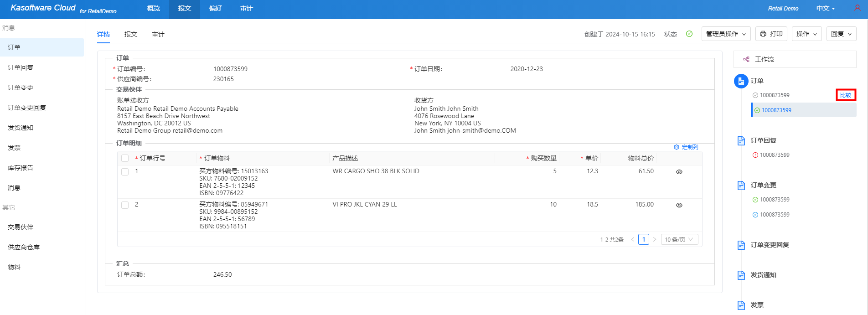Click the 发货通知 document icon in workflow
The height and width of the screenshot is (315, 868).
point(741,275)
